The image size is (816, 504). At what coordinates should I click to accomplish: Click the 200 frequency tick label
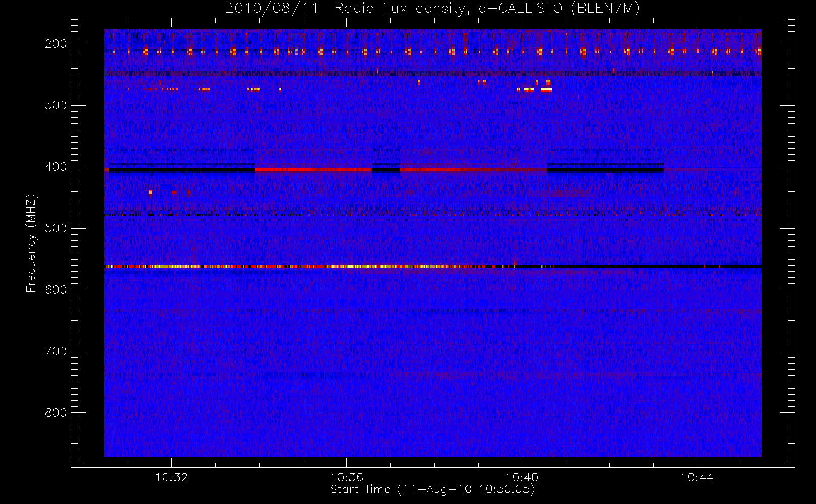pos(55,44)
